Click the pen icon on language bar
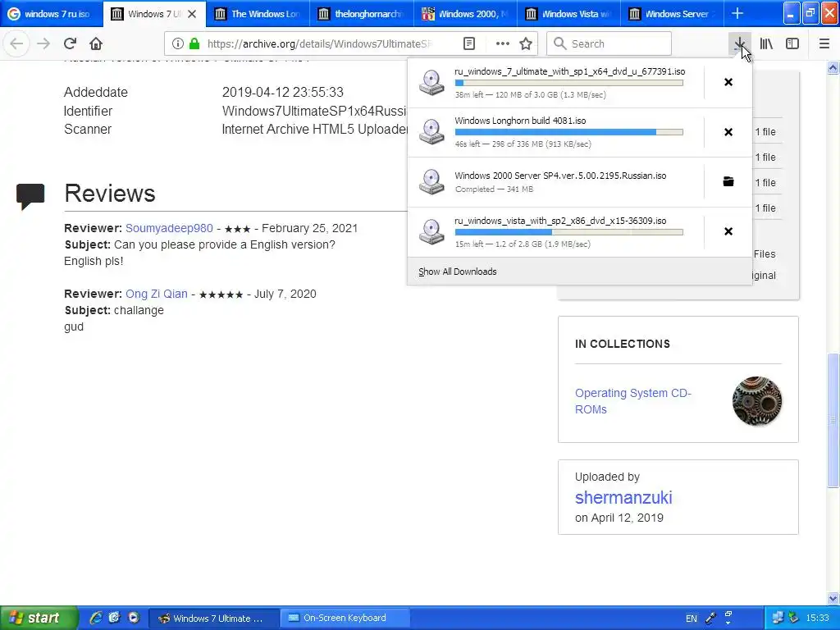This screenshot has height=630, width=840. [711, 619]
